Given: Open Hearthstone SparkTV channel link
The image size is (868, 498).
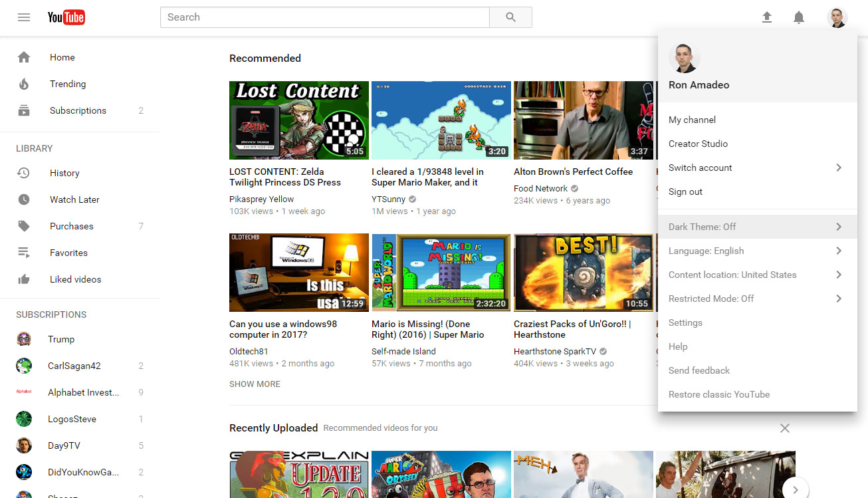Looking at the screenshot, I should [555, 352].
